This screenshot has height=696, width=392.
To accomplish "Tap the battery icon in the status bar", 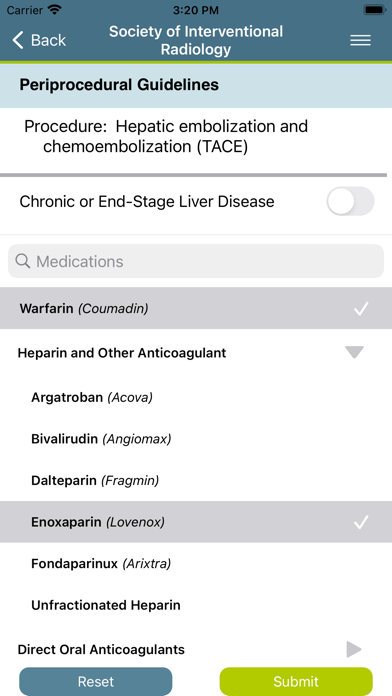I will (x=375, y=9).
